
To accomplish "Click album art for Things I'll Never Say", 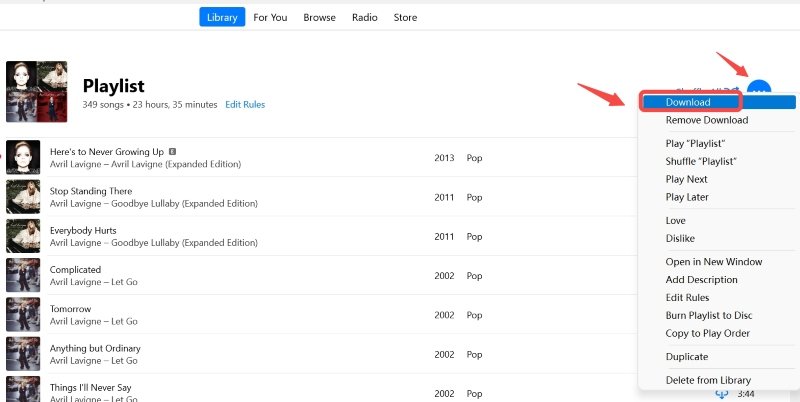I will tap(23, 389).
